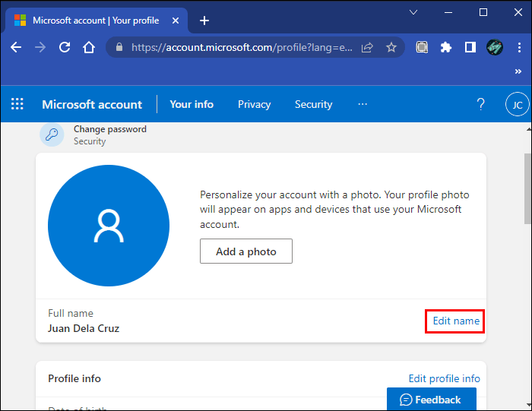Bookmark this page with the star icon
The height and width of the screenshot is (411, 532).
tap(391, 47)
